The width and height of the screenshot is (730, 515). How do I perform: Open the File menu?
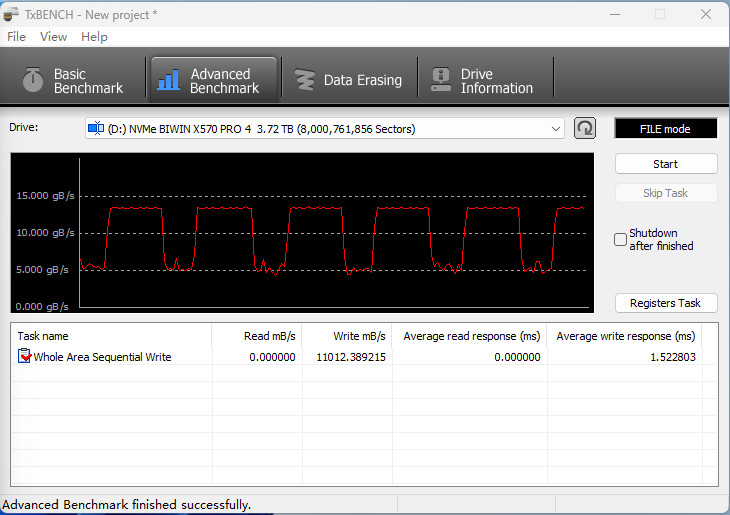[16, 37]
